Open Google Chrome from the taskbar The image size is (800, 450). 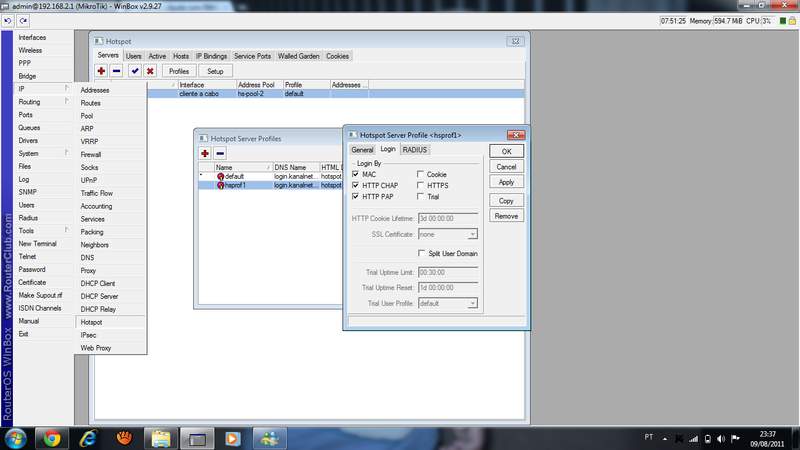(51, 438)
